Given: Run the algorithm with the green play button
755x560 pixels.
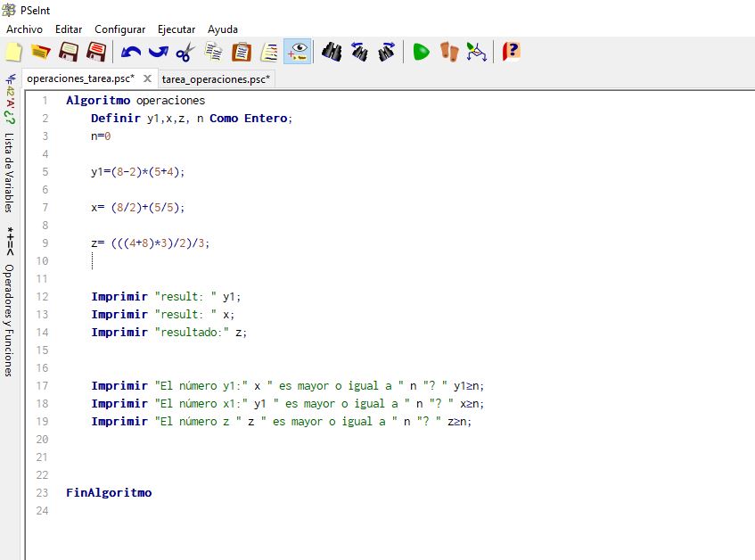Looking at the screenshot, I should (421, 52).
